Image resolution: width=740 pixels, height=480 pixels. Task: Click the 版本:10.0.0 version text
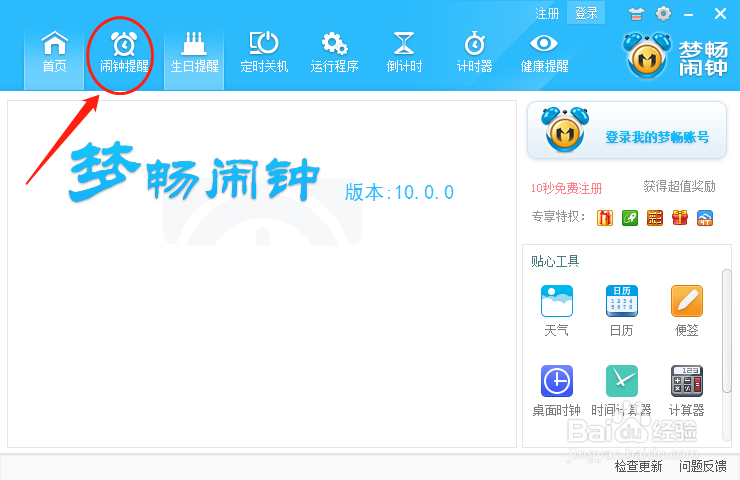click(399, 192)
